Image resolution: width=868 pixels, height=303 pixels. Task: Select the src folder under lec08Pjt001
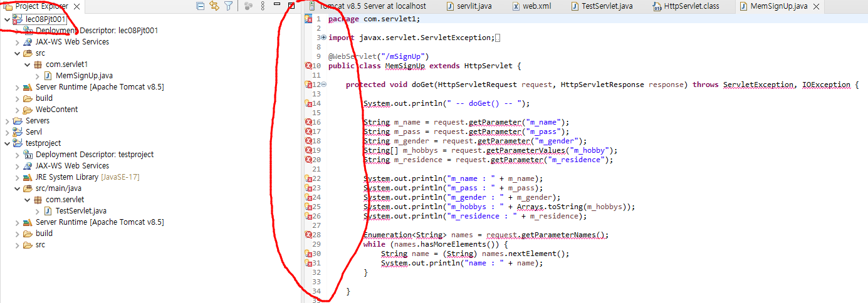[40, 53]
